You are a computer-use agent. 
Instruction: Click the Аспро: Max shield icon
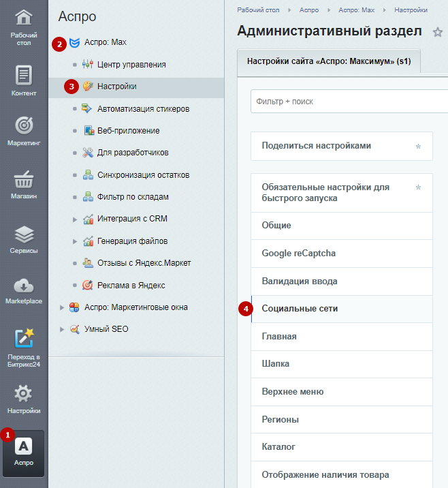click(x=74, y=43)
